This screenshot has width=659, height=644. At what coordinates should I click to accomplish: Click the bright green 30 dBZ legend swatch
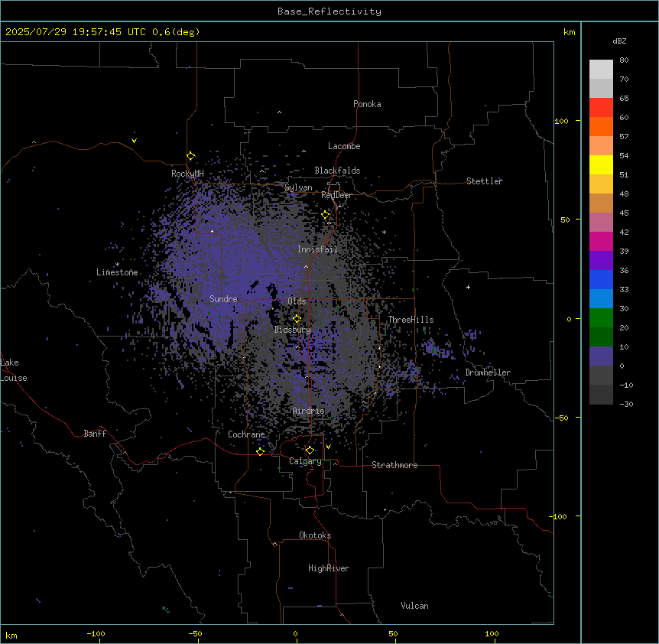click(601, 318)
